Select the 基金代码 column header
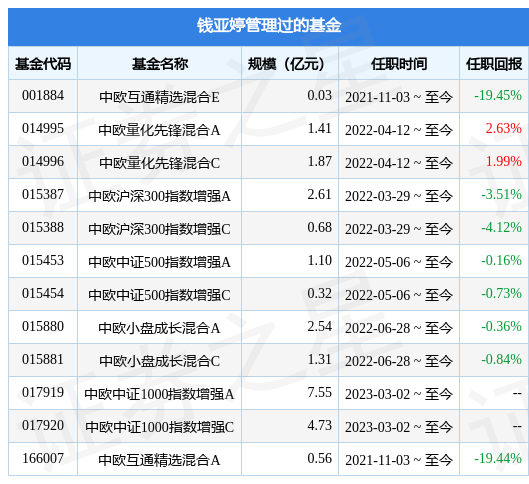 pos(43,64)
